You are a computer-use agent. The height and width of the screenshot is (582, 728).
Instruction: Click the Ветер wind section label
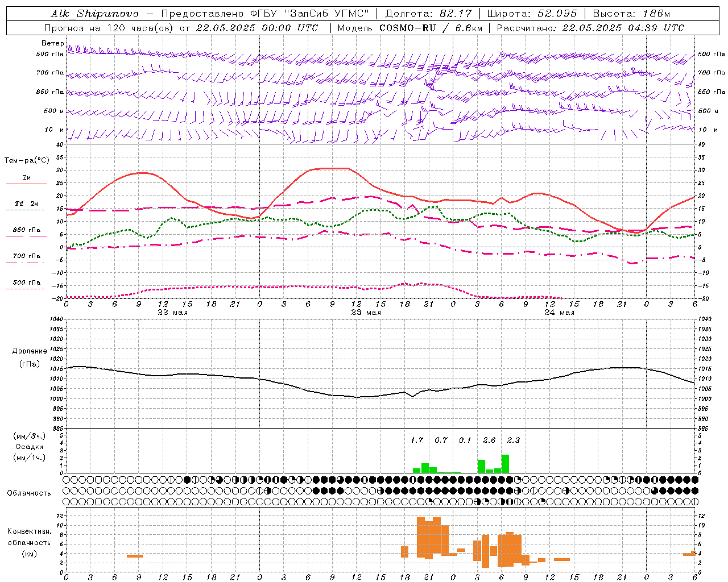tap(52, 43)
